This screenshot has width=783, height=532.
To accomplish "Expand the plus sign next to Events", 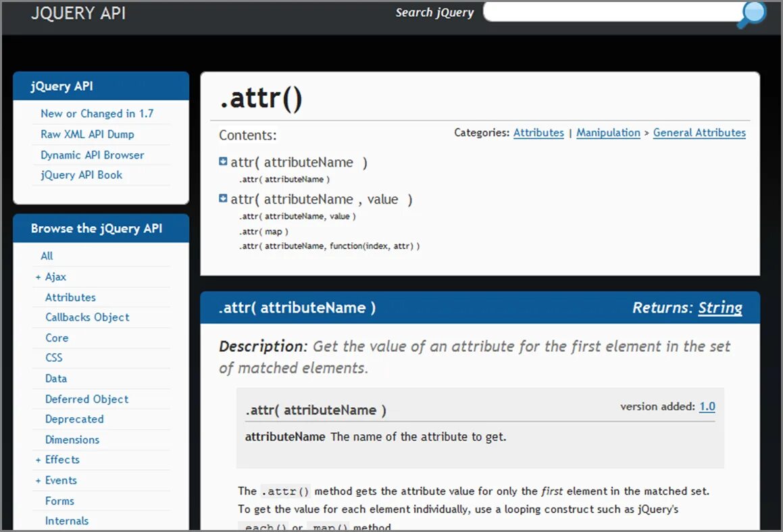I will 38,481.
